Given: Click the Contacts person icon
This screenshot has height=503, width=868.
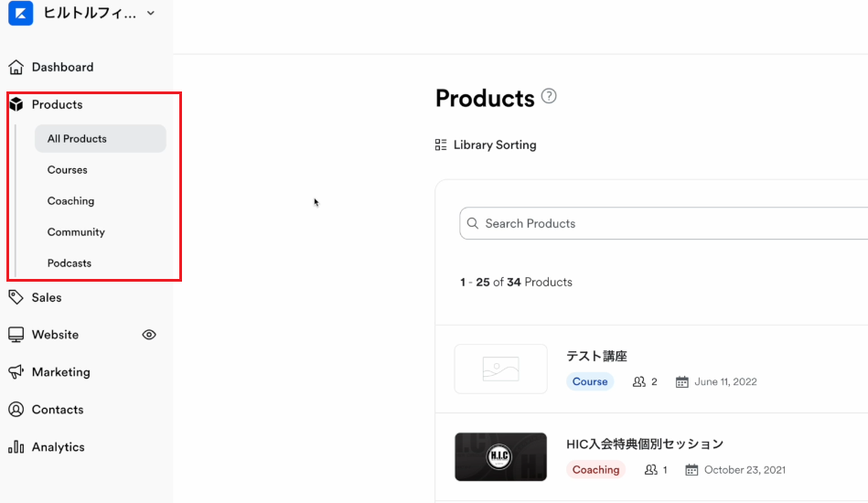Looking at the screenshot, I should click(16, 410).
